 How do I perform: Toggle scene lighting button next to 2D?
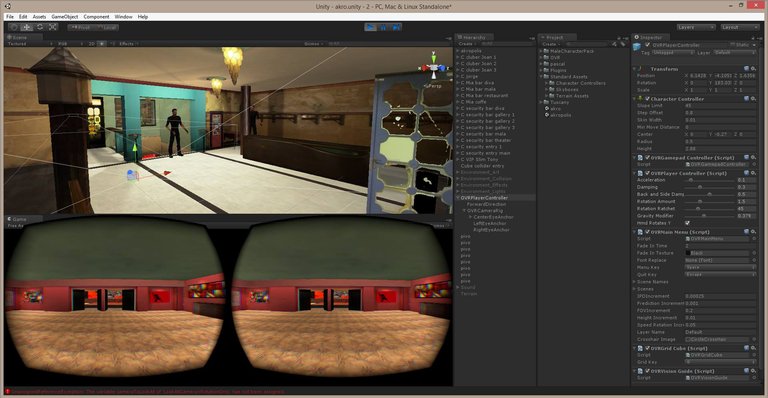pyautogui.click(x=102, y=44)
